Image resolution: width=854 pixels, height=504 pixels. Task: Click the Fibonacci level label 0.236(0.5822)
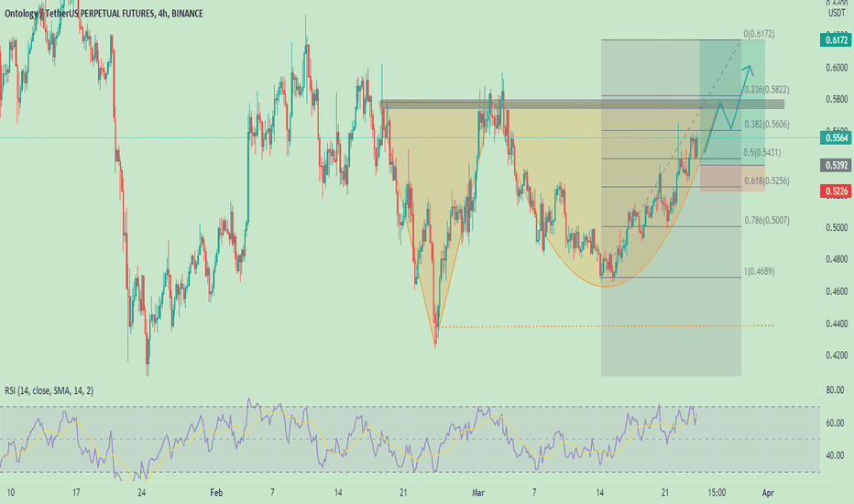766,90
